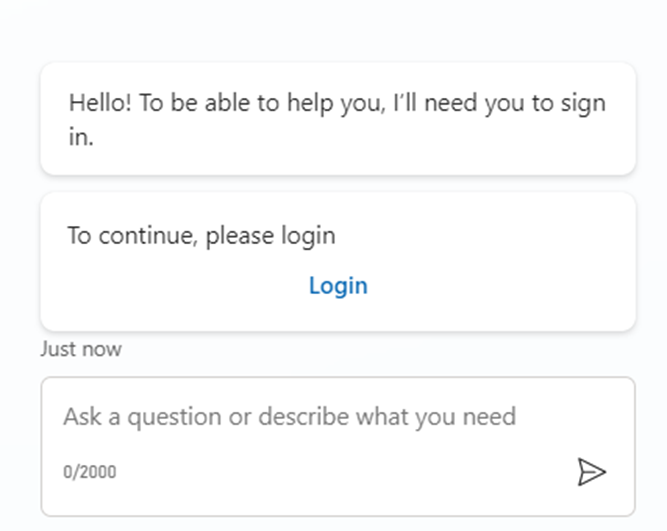Image resolution: width=667 pixels, height=531 pixels.
Task: Click the login prompt card
Action: [x=337, y=261]
